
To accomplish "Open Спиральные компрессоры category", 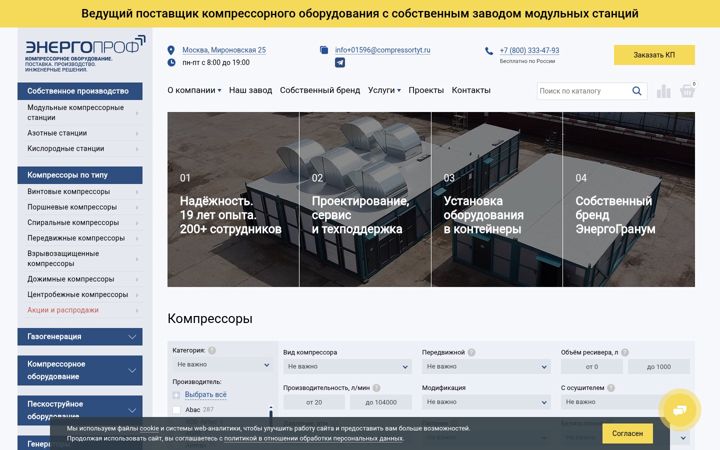I will [80, 223].
